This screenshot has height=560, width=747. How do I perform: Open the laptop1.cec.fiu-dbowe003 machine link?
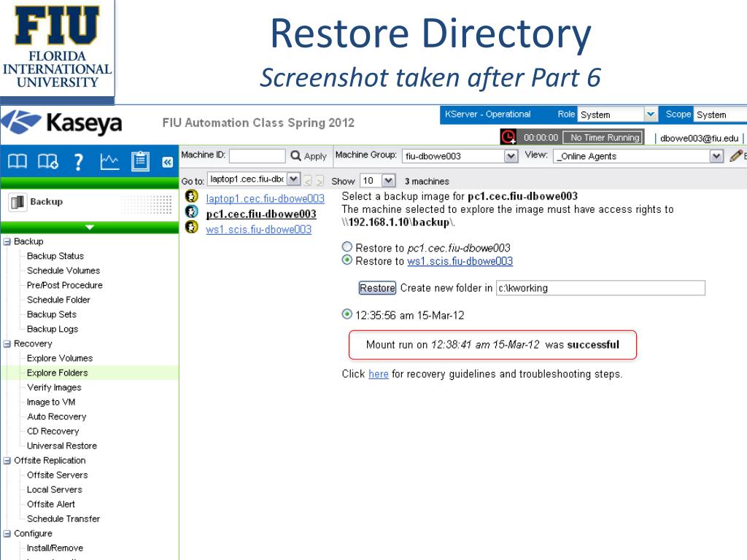(265, 198)
